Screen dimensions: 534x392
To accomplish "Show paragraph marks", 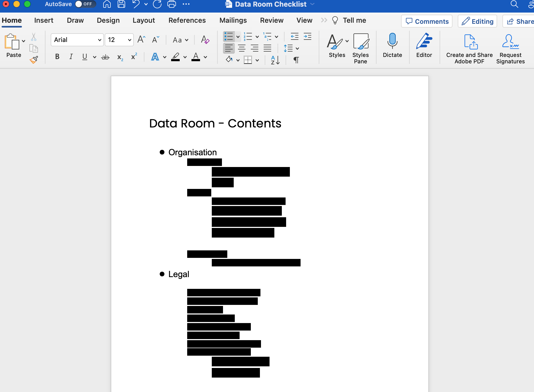I will tap(296, 60).
